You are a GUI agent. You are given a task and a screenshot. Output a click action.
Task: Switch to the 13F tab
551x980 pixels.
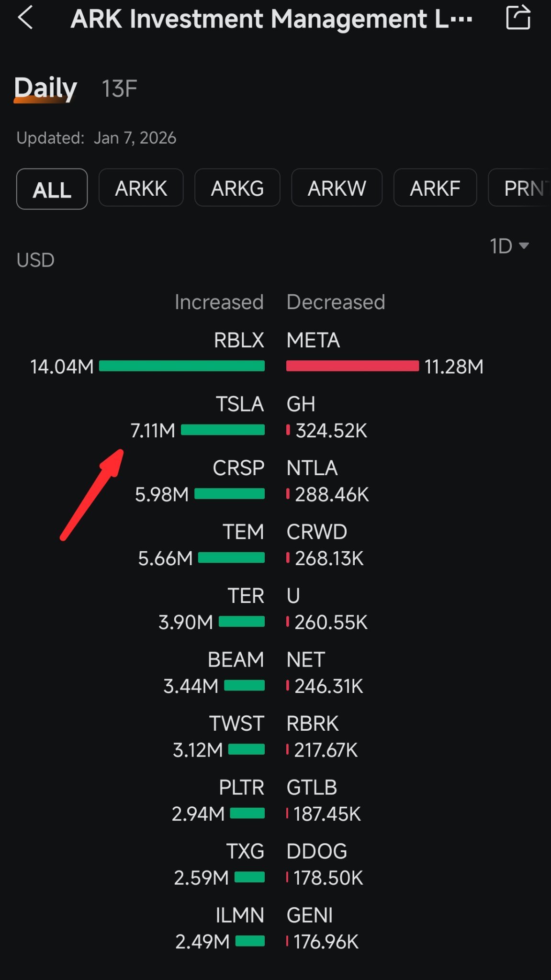[x=119, y=89]
